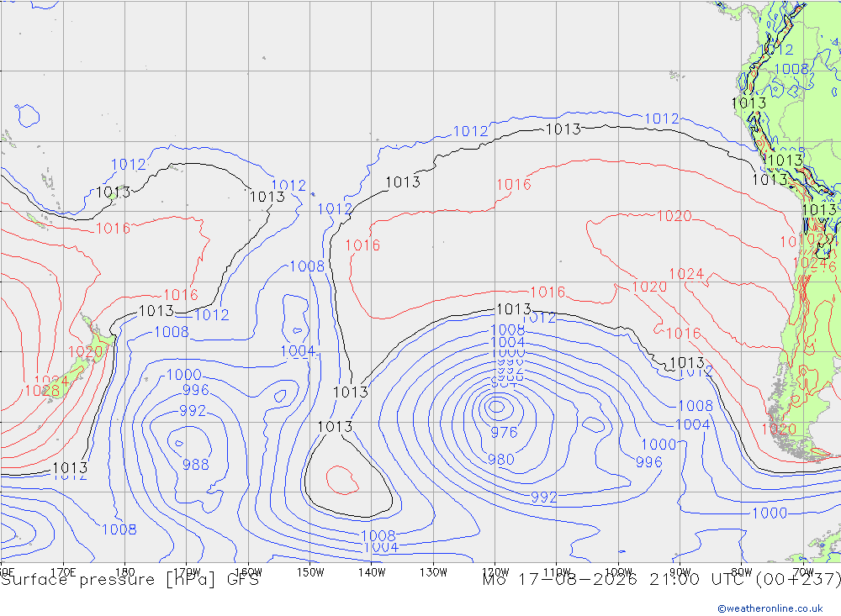Click the blue 1008 label over South America
Viewport: 841px width, 616px height.
pos(791,69)
